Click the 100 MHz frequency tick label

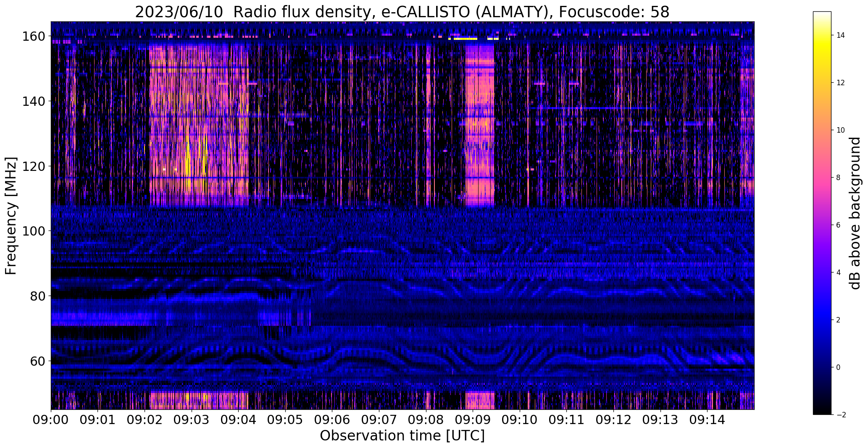[x=33, y=231]
